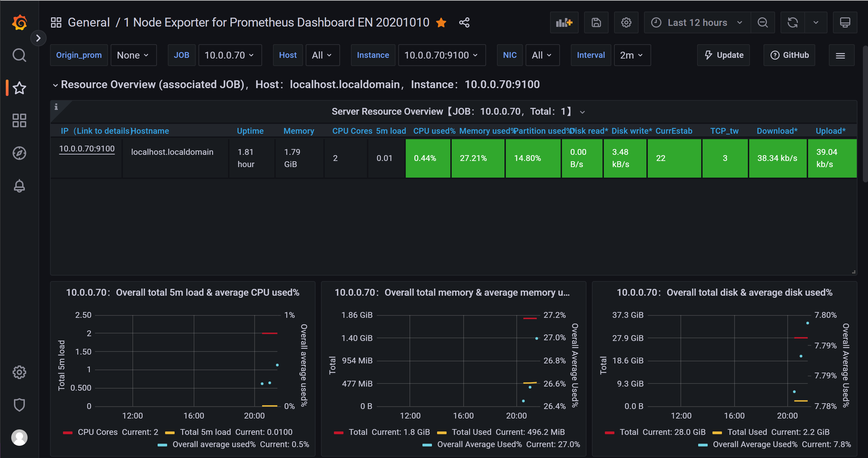Image resolution: width=868 pixels, height=458 pixels.
Task: Open Server Admin shield icon
Action: (x=19, y=405)
